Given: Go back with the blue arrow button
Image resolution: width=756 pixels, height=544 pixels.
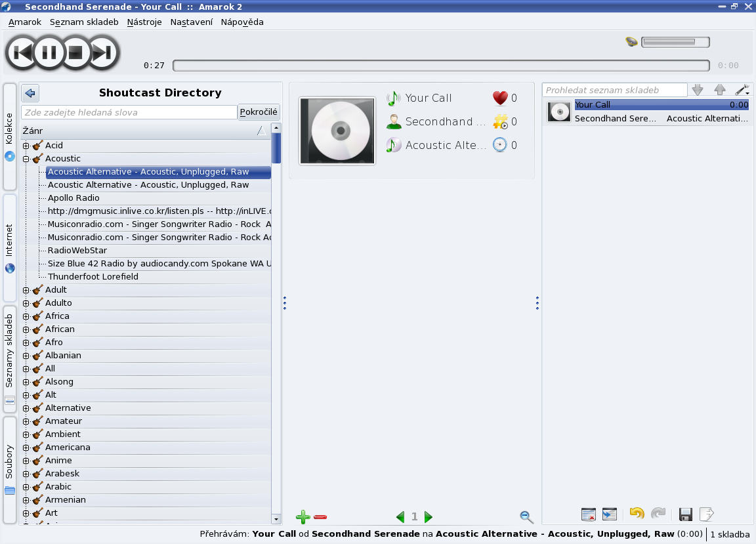Looking at the screenshot, I should click(30, 93).
